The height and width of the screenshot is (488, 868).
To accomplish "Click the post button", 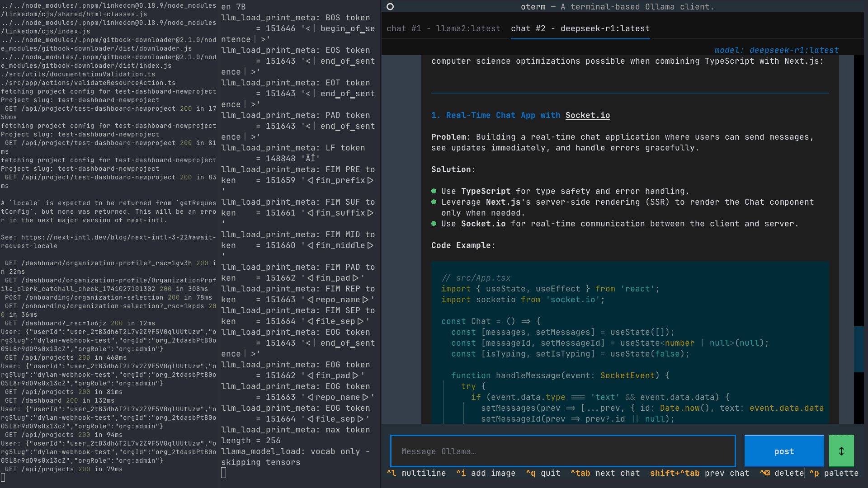I will click(784, 451).
